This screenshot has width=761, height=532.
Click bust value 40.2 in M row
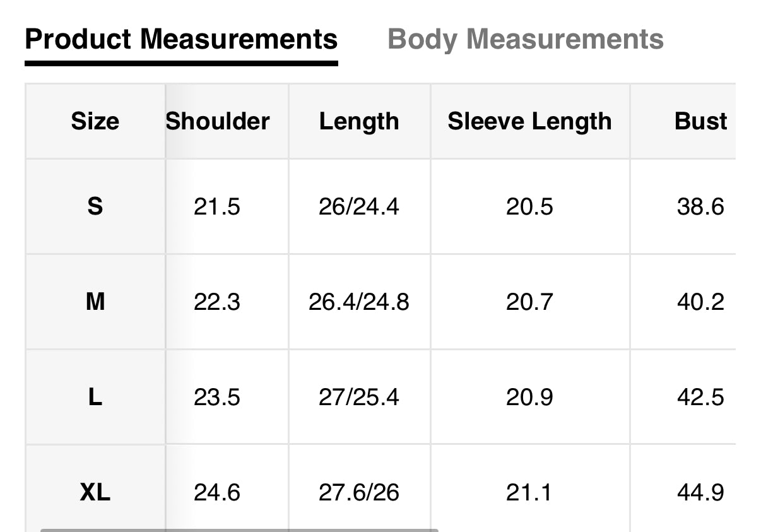[x=700, y=302]
